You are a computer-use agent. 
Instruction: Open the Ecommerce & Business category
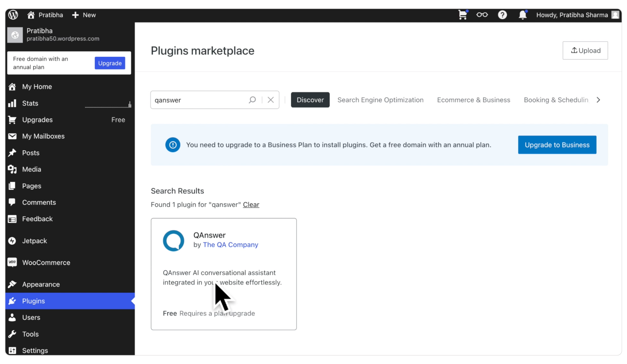pos(473,100)
